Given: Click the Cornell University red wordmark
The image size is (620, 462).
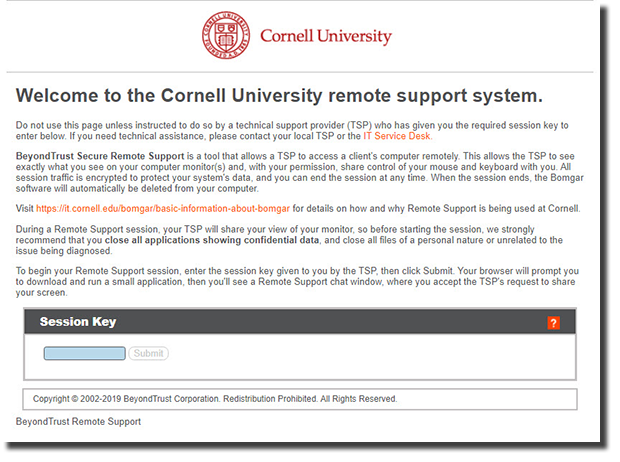Looking at the screenshot, I should tap(326, 36).
